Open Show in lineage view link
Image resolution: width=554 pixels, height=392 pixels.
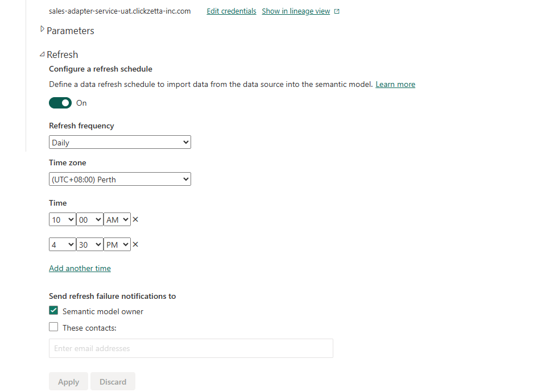point(296,11)
